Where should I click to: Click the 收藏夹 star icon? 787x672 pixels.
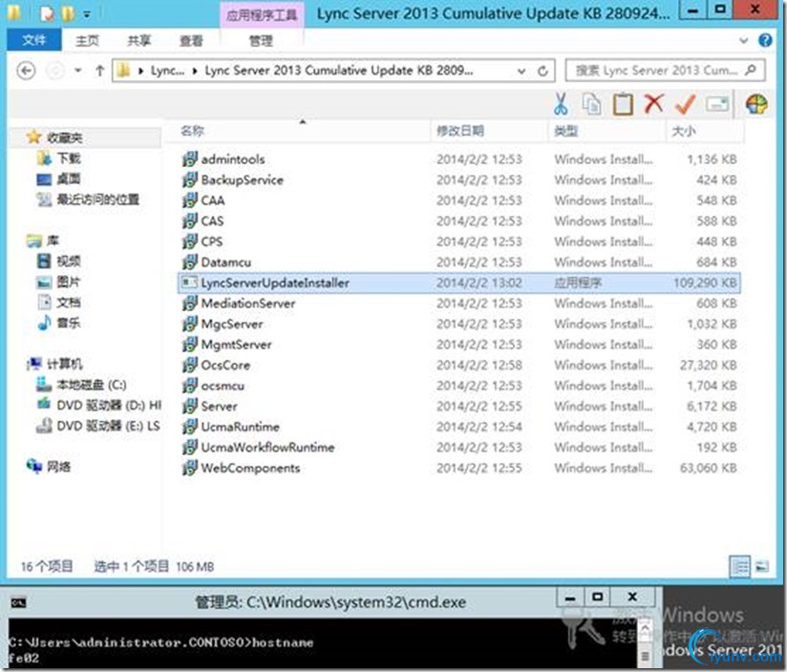[33, 136]
